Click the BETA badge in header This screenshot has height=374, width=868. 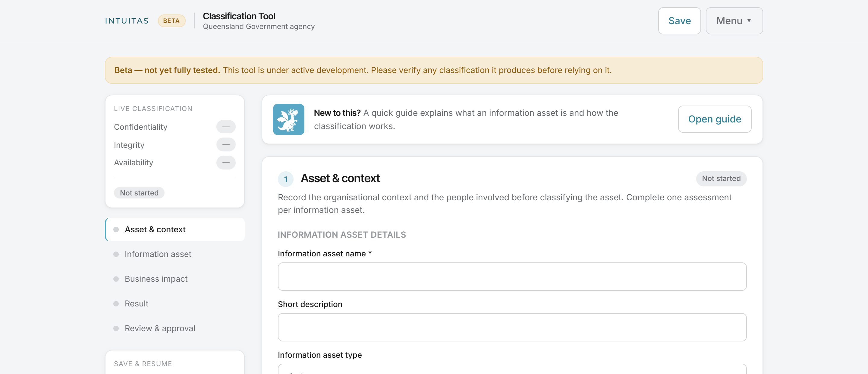pyautogui.click(x=171, y=21)
